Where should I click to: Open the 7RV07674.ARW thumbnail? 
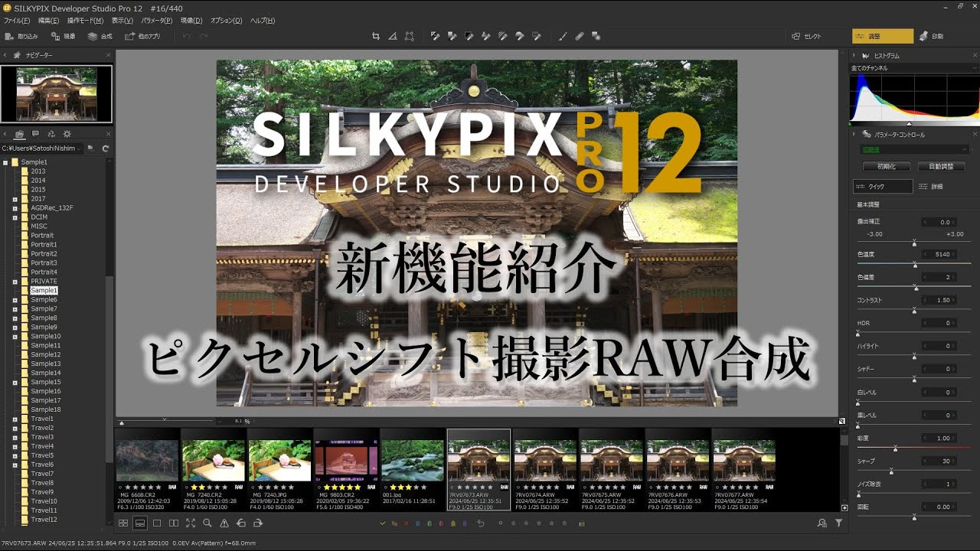pos(545,470)
